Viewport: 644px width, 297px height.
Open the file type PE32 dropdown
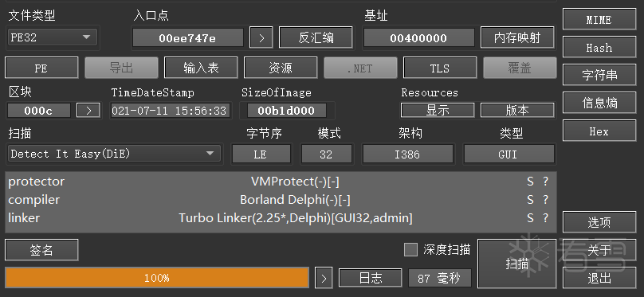tap(53, 37)
